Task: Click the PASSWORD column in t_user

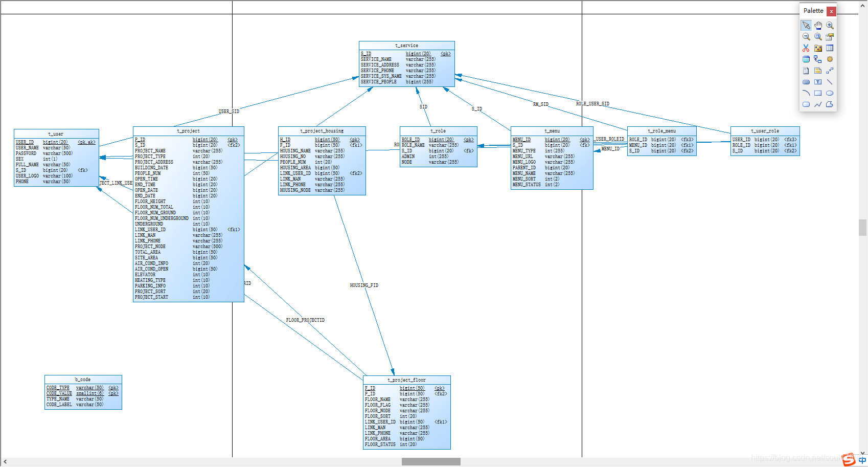Action: pyautogui.click(x=56, y=153)
